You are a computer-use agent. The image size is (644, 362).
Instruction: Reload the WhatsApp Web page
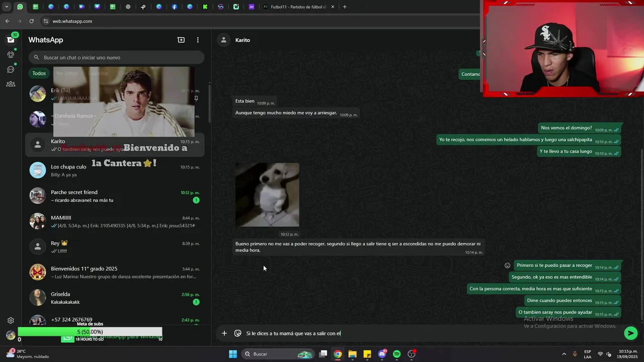coord(31,21)
